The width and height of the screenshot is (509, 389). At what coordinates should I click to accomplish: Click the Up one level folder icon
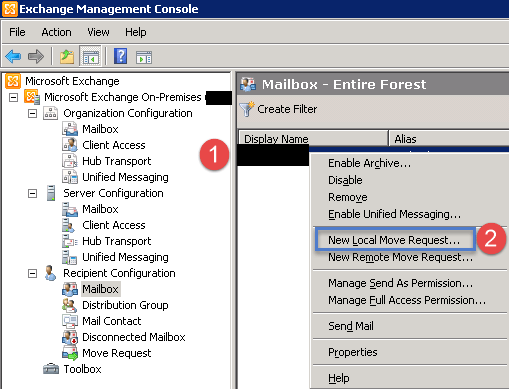[67, 56]
